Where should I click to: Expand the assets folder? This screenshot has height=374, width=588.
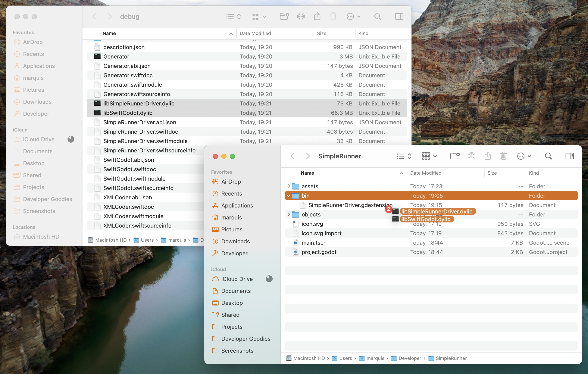(x=289, y=186)
